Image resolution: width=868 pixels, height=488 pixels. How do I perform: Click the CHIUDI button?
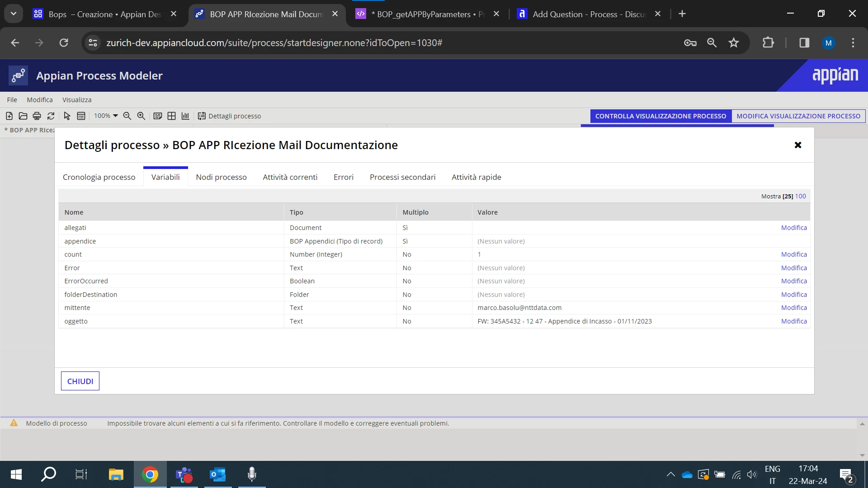(80, 381)
